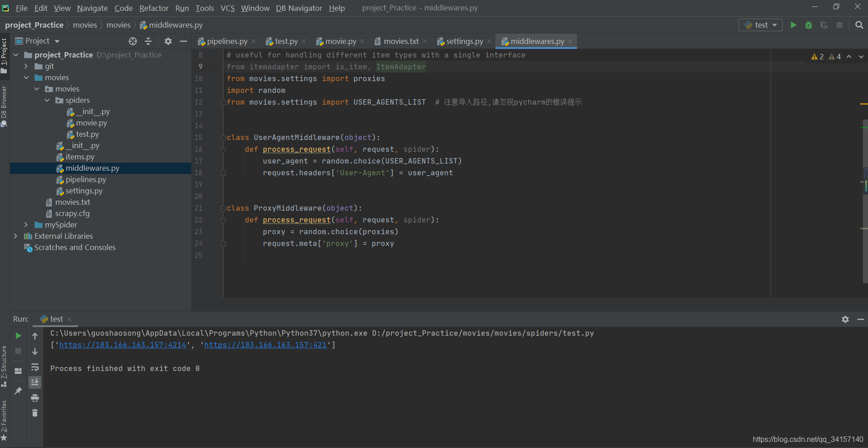Toggle the 1: Project side tool button
Viewport: 868px width, 448px height.
click(x=4, y=55)
